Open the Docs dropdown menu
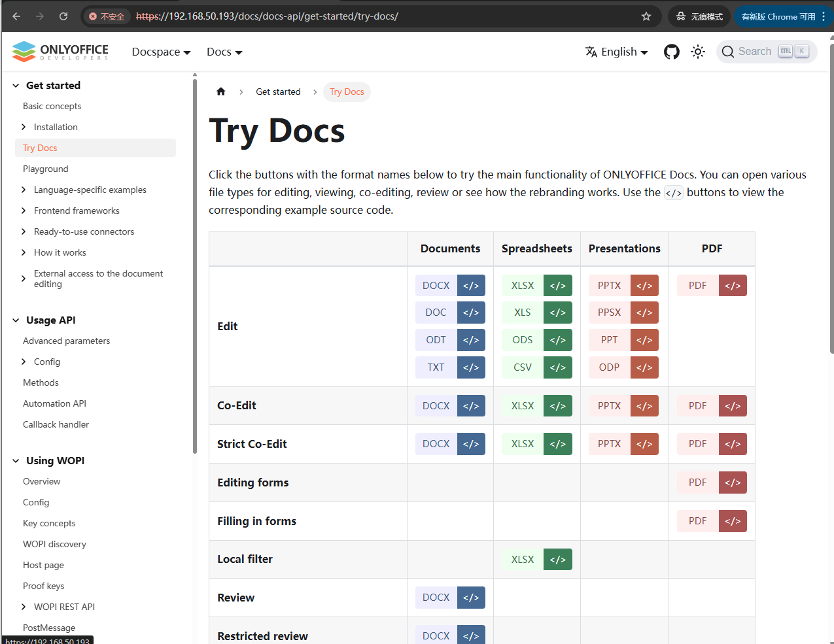Image resolution: width=834 pixels, height=644 pixels. (x=224, y=52)
